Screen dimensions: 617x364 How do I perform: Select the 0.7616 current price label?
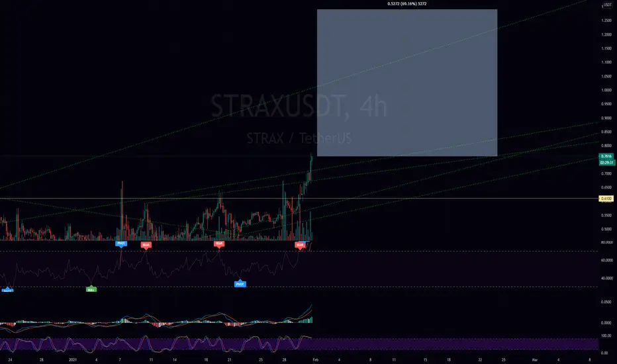(x=606, y=156)
